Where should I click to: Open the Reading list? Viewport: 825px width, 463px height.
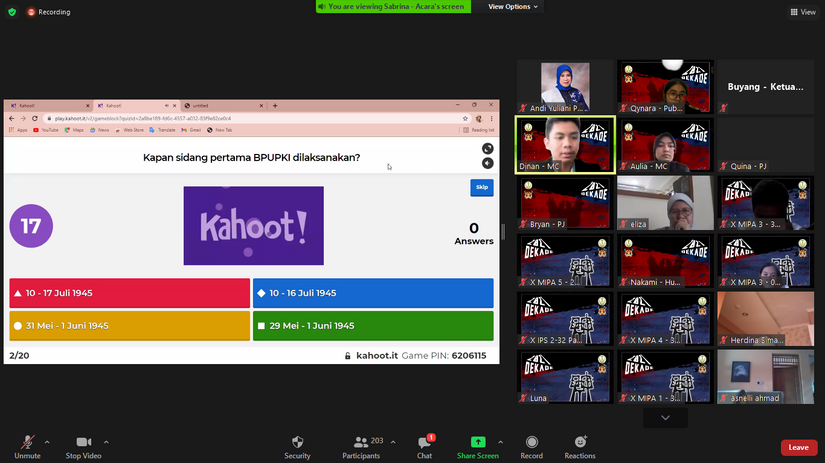click(479, 130)
